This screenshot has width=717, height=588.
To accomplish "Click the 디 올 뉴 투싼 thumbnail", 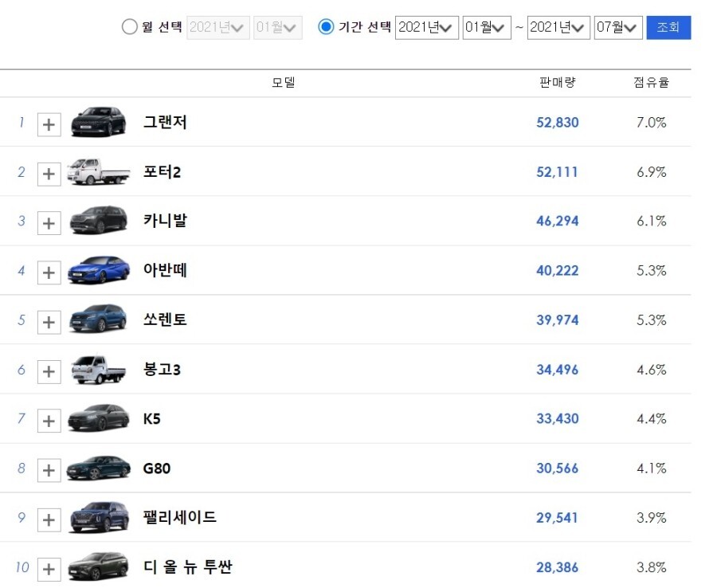I will coord(98,566).
